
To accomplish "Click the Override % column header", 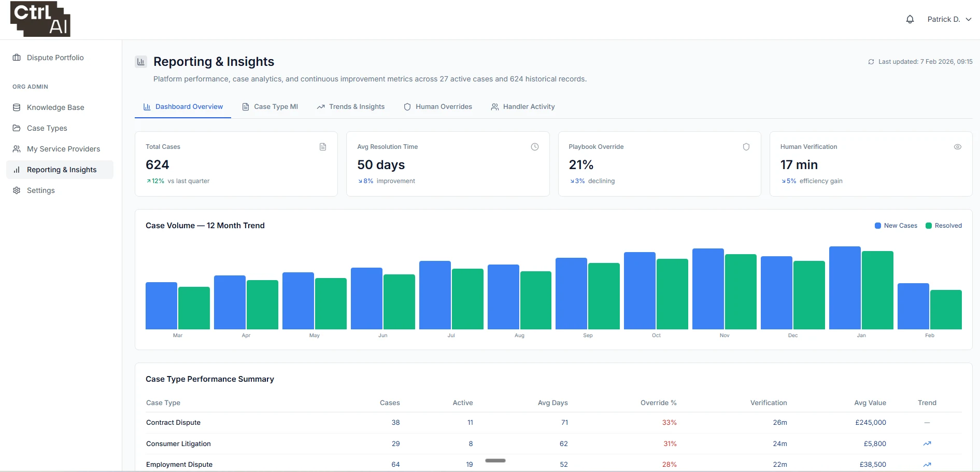I will (x=659, y=403).
